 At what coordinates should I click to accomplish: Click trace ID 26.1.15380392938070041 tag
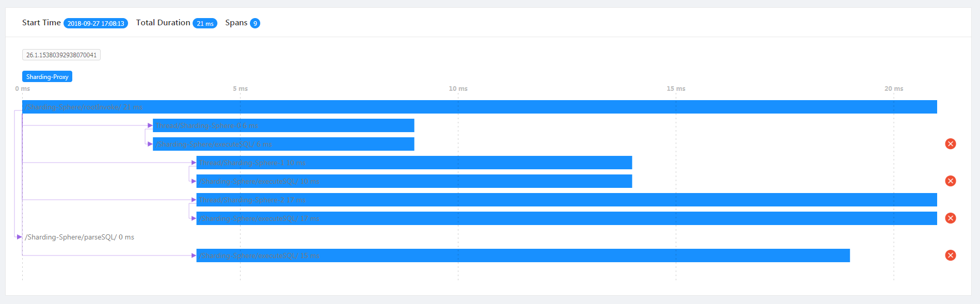(61, 55)
